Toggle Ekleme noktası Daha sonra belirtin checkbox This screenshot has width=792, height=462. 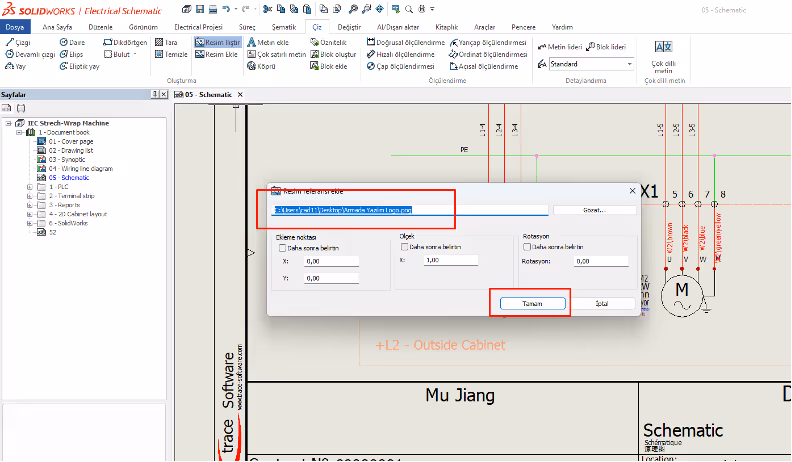(282, 248)
